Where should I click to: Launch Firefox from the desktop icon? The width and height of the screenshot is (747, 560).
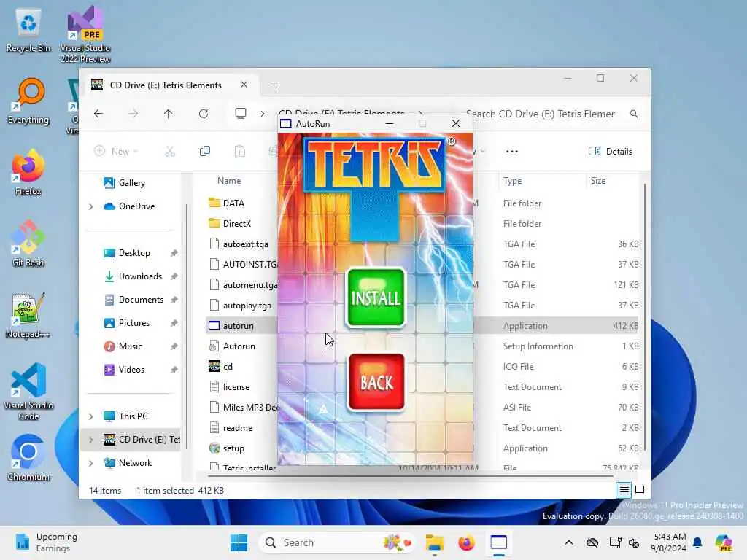(28, 172)
